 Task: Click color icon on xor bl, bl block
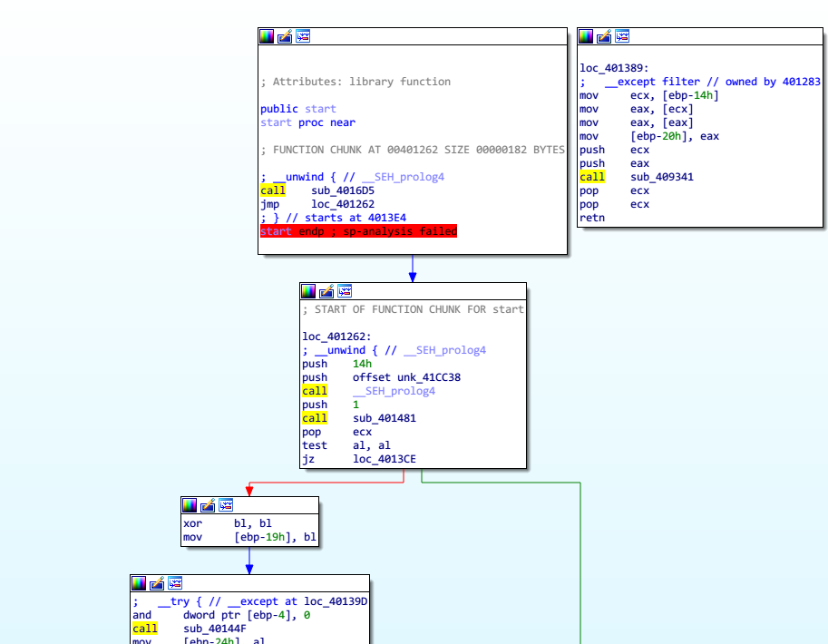(190, 505)
